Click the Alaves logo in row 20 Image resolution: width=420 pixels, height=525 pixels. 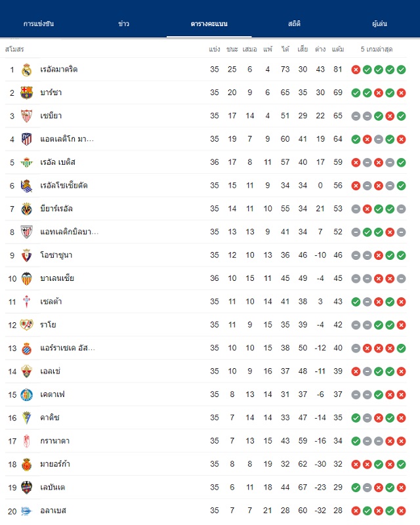(x=26, y=511)
